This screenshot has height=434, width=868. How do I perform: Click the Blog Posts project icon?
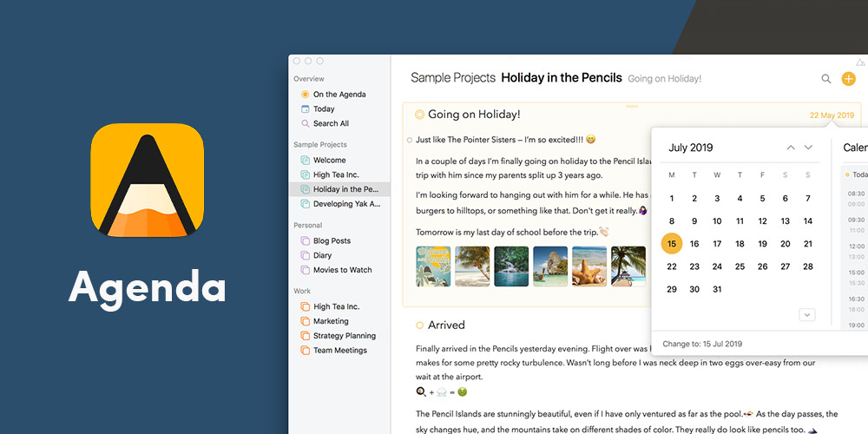[305, 240]
